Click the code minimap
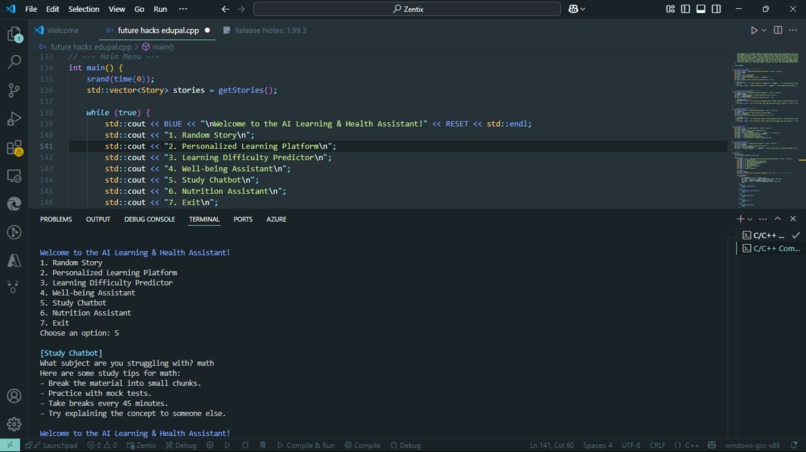806x452 pixels. [x=766, y=130]
